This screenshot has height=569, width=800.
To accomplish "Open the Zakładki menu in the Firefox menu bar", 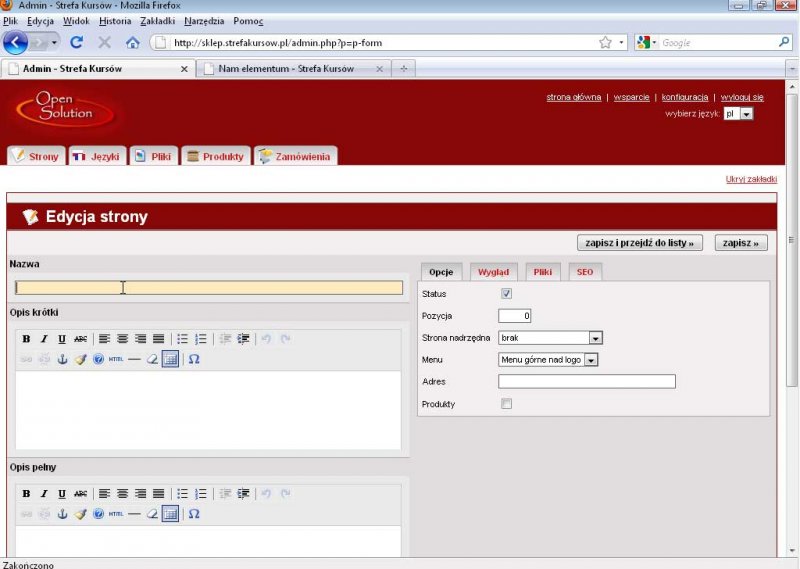I will click(x=158, y=20).
